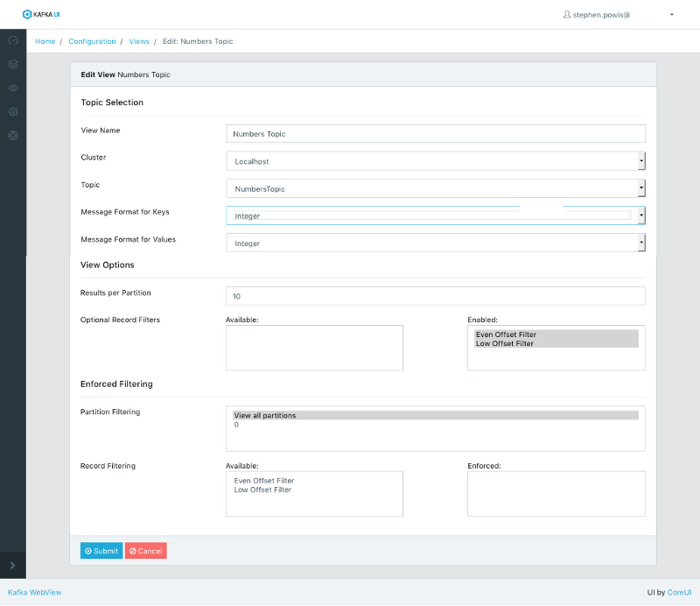Open the layers stack icon in sidebar
This screenshot has width=700, height=606.
pos(13,64)
